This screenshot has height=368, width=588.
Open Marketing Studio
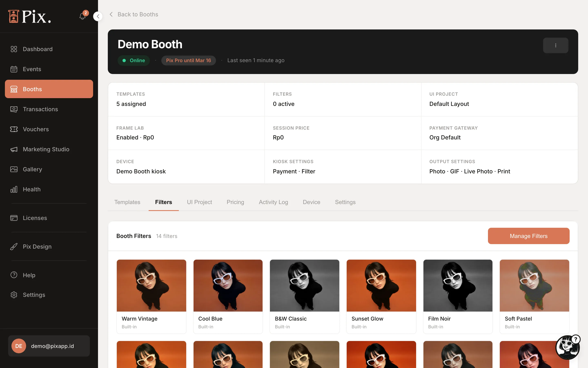49,149
